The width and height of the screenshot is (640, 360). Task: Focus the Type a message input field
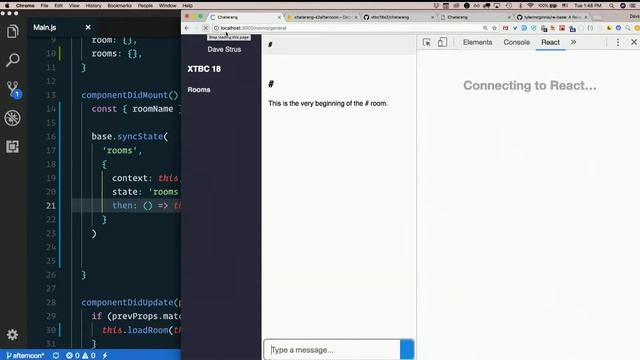tap(332, 350)
